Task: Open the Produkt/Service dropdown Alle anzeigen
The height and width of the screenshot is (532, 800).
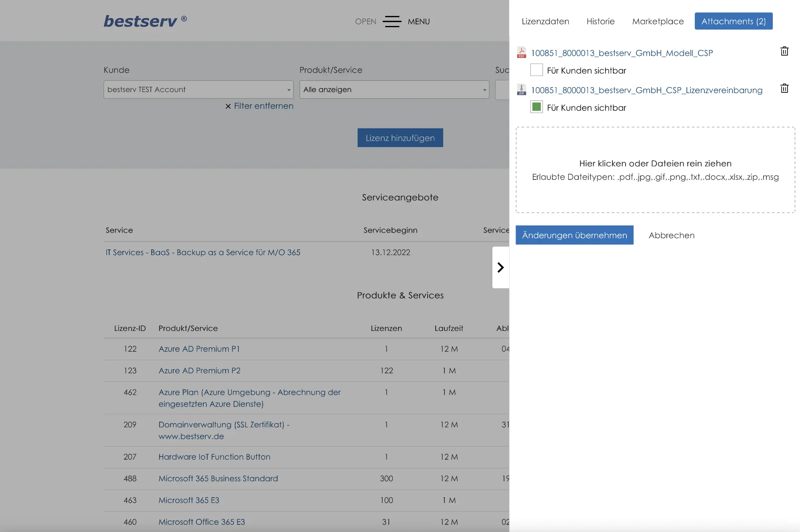Action: (x=394, y=90)
